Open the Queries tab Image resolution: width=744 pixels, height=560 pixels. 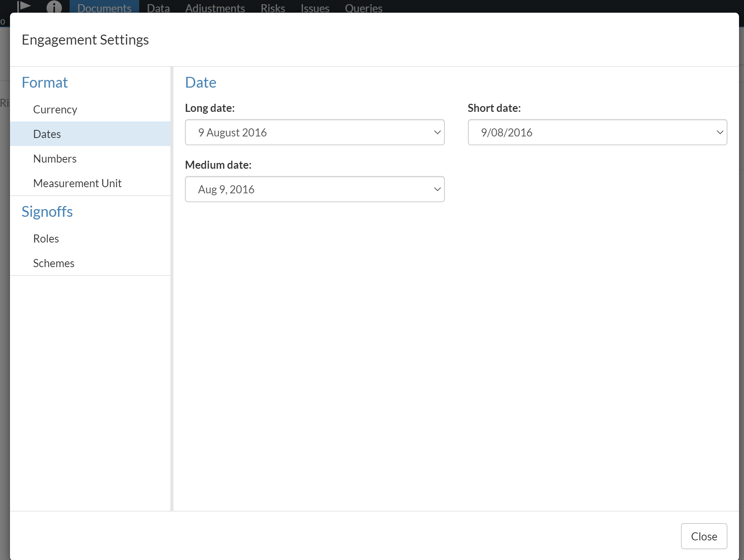(363, 8)
